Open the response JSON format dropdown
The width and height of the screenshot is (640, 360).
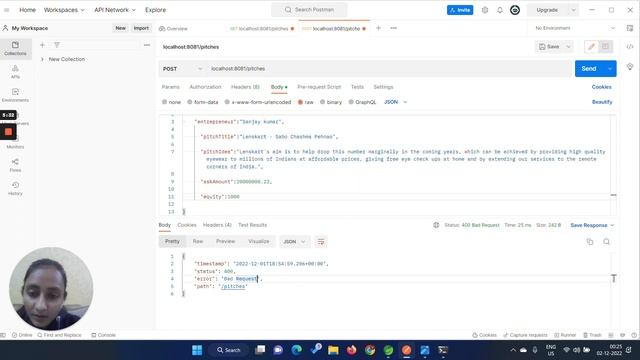[294, 242]
